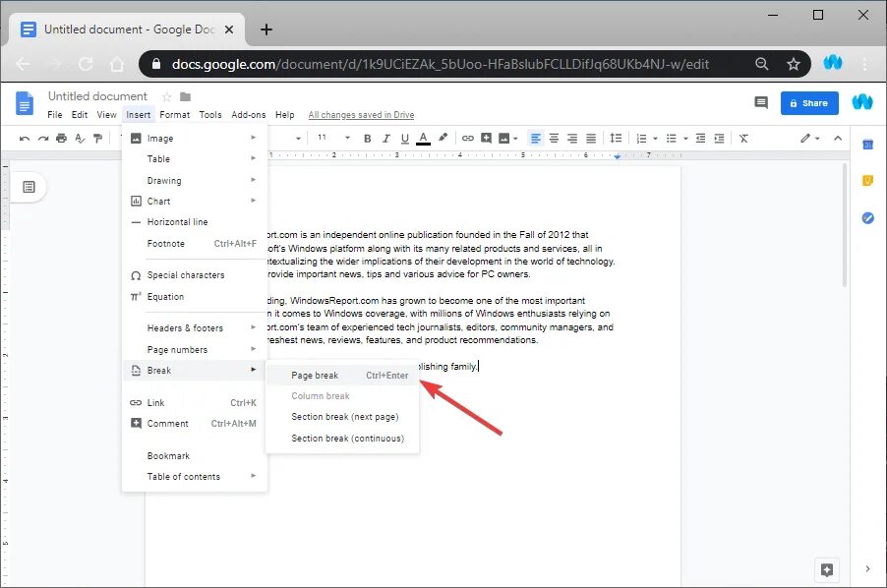887x588 pixels.
Task: Click the Print icon
Action: [61, 139]
